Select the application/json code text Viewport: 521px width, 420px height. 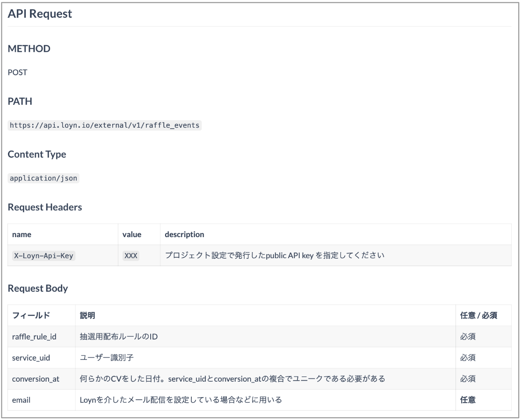pyautogui.click(x=43, y=178)
